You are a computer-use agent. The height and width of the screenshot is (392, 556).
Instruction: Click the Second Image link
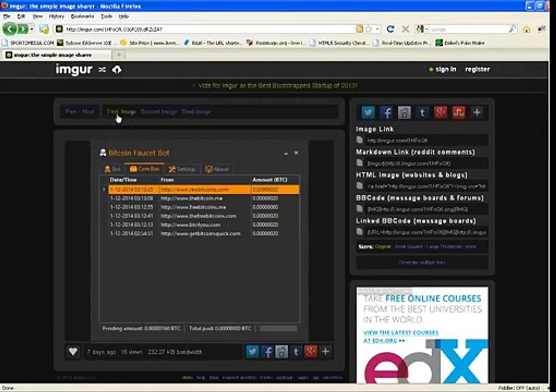click(x=159, y=112)
